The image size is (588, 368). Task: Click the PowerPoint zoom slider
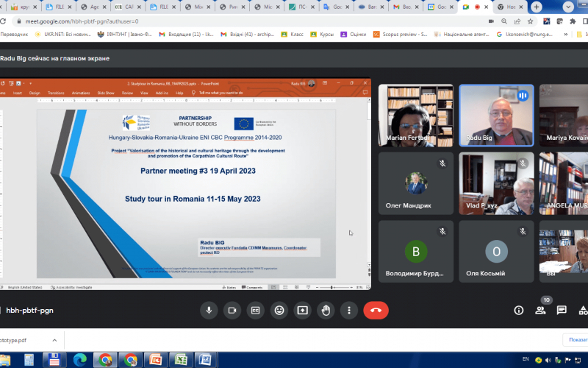click(x=334, y=287)
